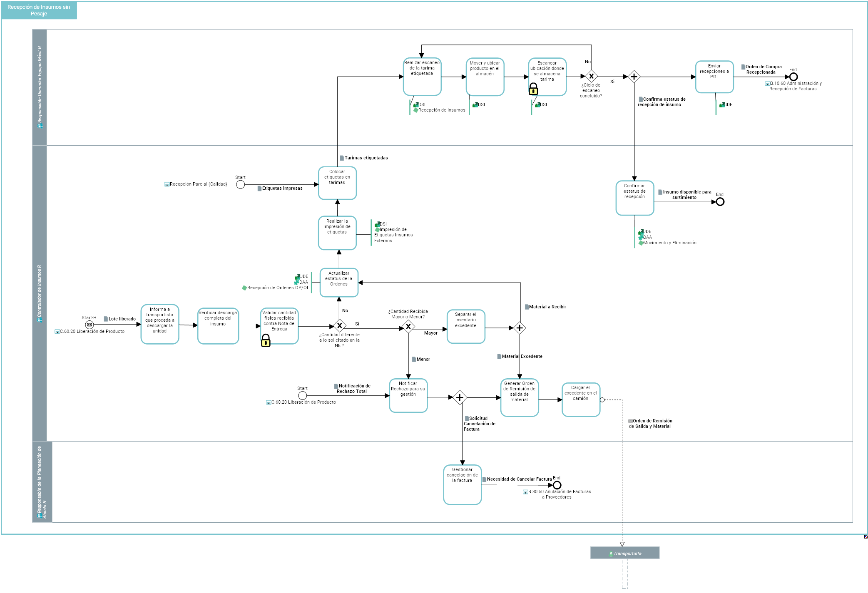Select the parallel gateway before Enviar recepciones a PGI
This screenshot has height=593, width=868.
click(634, 77)
